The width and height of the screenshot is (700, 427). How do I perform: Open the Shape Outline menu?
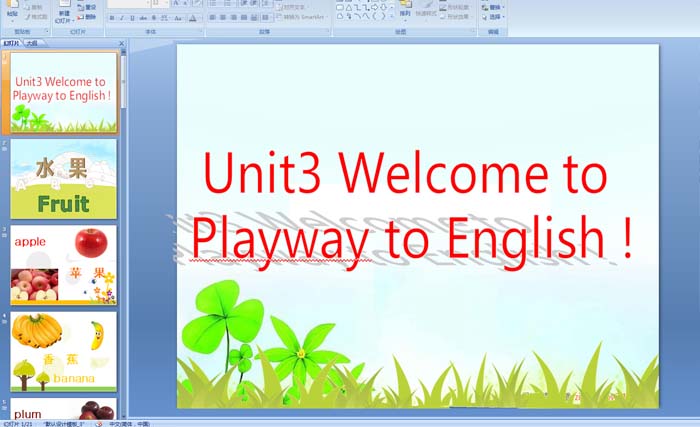[454, 8]
